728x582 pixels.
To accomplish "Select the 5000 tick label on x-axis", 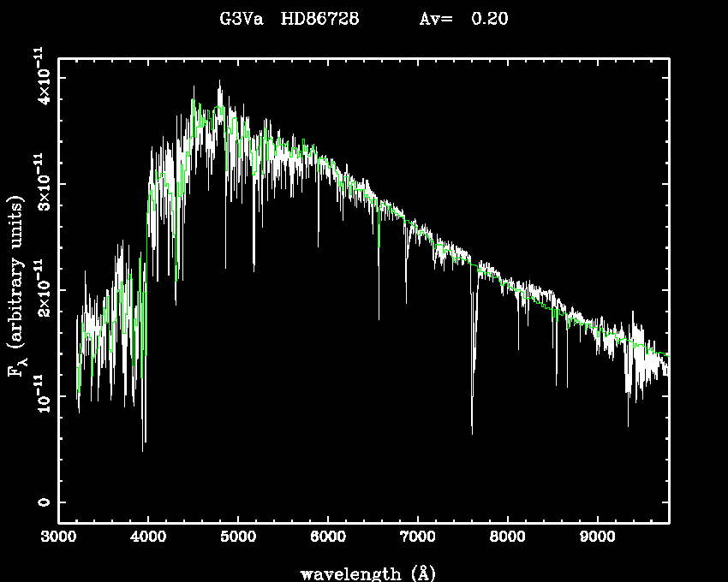I will tap(238, 539).
